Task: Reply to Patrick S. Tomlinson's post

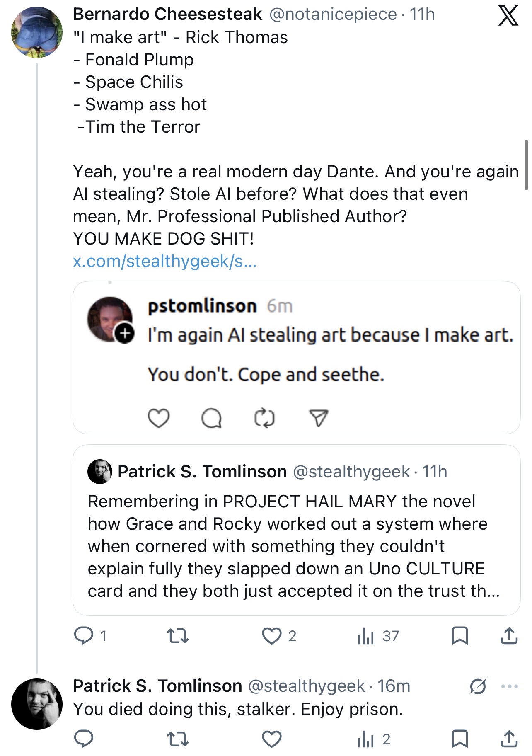Action: [x=83, y=739]
